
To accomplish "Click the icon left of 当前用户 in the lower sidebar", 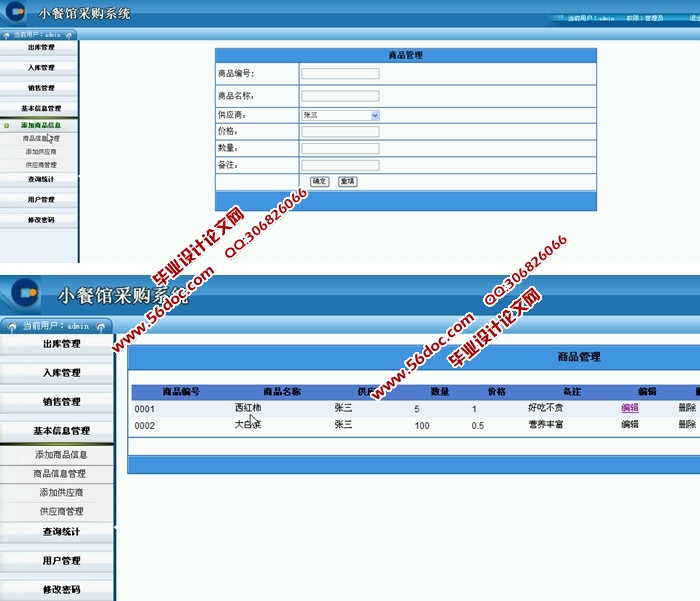I will [11, 326].
